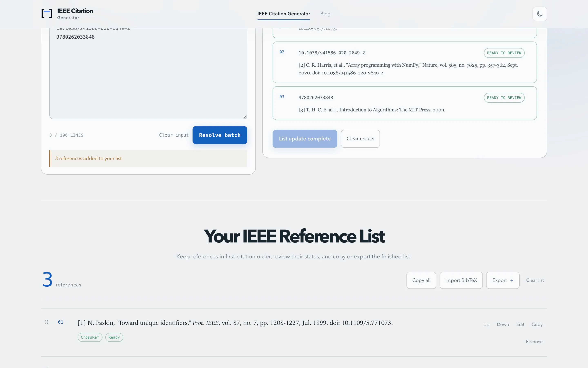Click the 3 / 100 LINES counter
588x368 pixels.
tap(66, 135)
